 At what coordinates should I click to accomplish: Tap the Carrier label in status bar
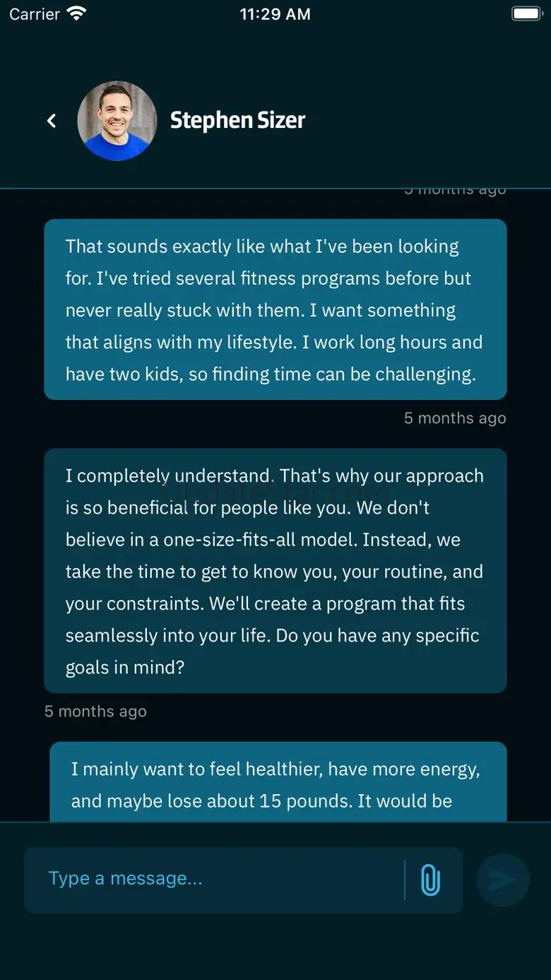pos(35,14)
